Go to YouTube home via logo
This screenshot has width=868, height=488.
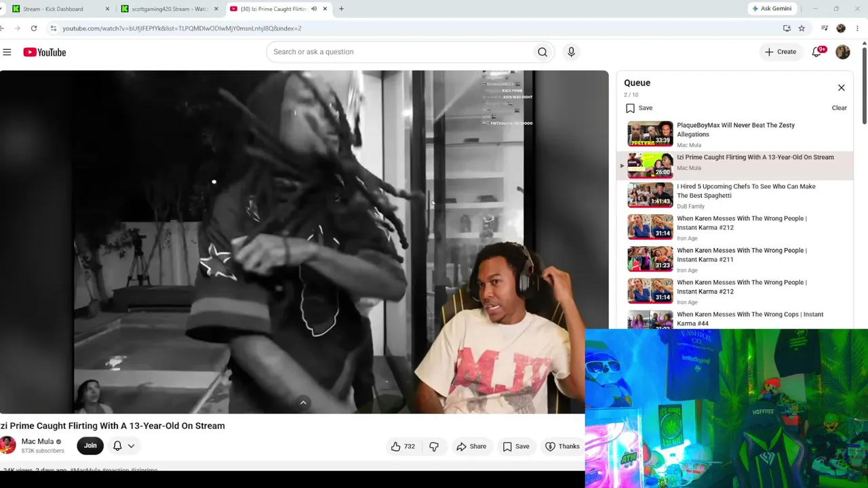pos(45,52)
